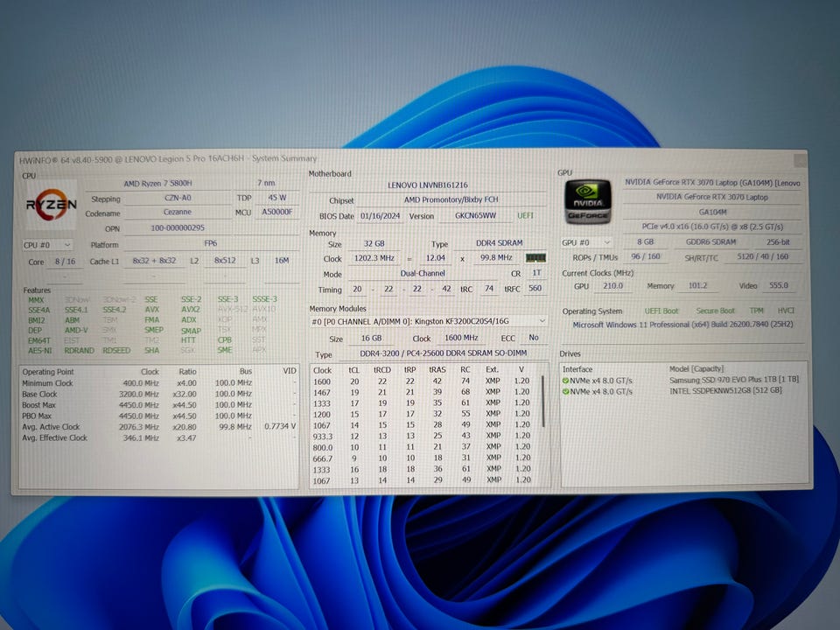Image resolution: width=840 pixels, height=630 pixels.
Task: Click the Boost Max operating point row
Action: (x=158, y=405)
